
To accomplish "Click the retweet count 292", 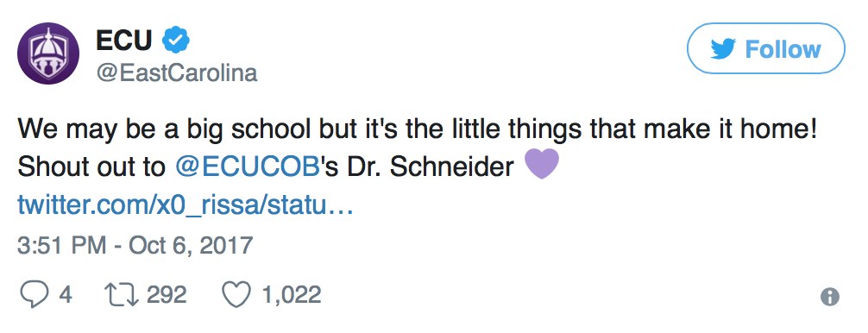I will tap(167, 294).
